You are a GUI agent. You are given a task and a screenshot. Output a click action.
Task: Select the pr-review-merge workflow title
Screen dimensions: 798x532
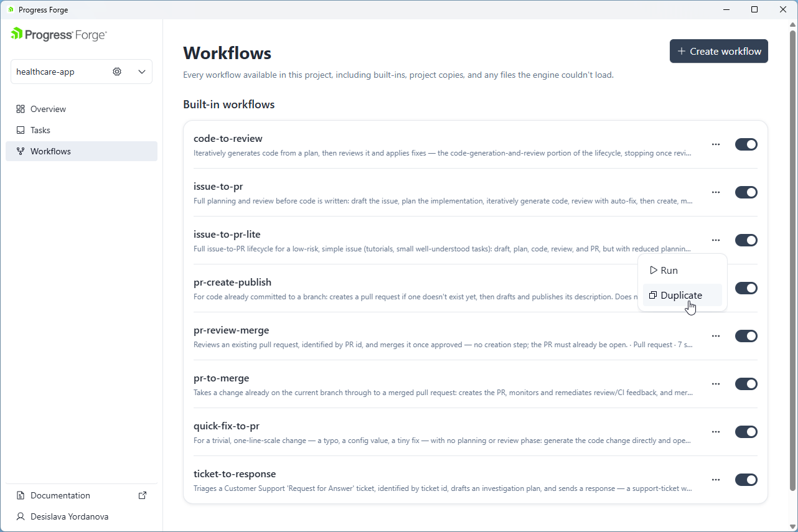click(232, 330)
